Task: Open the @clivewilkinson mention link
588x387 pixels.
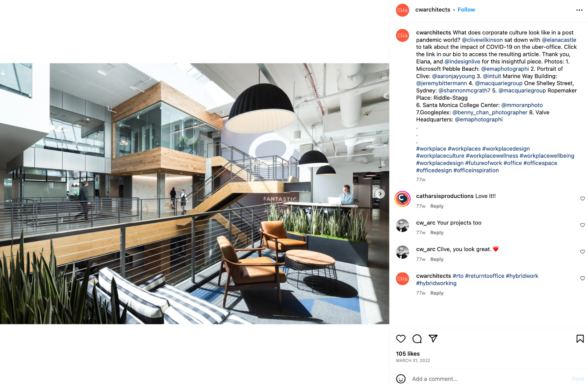Action: pos(482,40)
